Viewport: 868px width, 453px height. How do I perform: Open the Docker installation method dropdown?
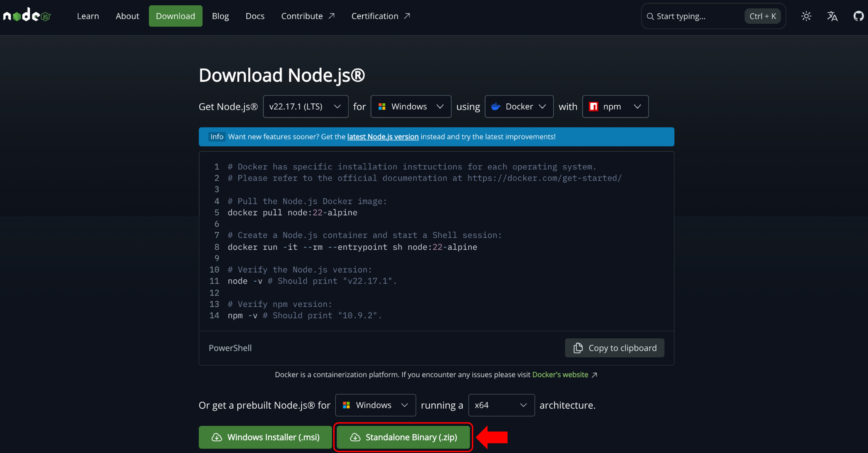519,106
